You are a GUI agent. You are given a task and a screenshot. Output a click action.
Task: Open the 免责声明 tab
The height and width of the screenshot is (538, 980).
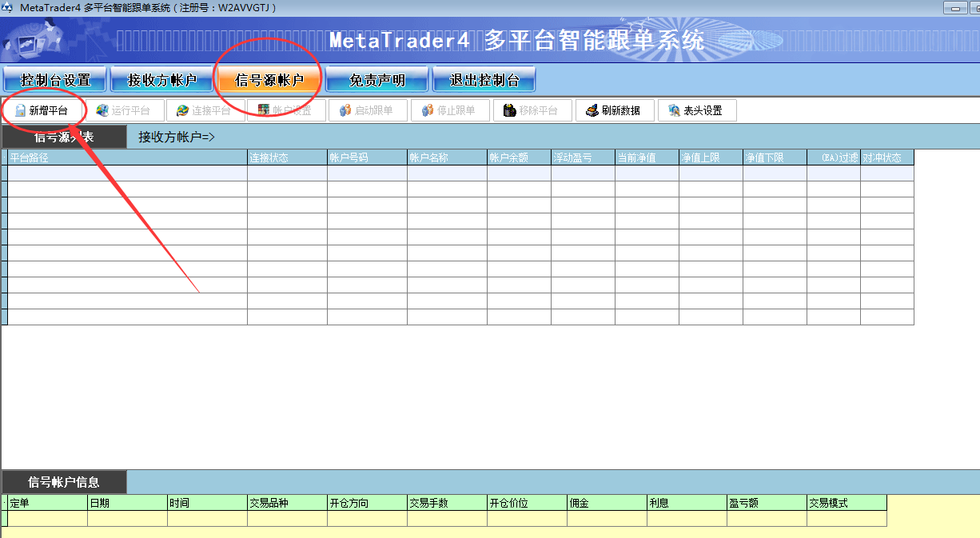click(x=377, y=80)
